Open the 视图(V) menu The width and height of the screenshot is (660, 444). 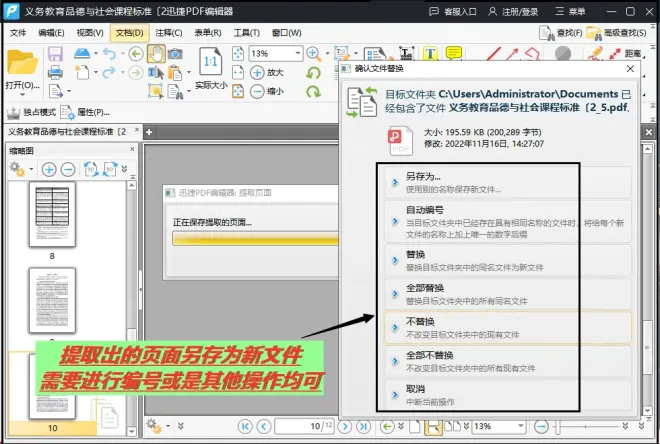(x=90, y=33)
